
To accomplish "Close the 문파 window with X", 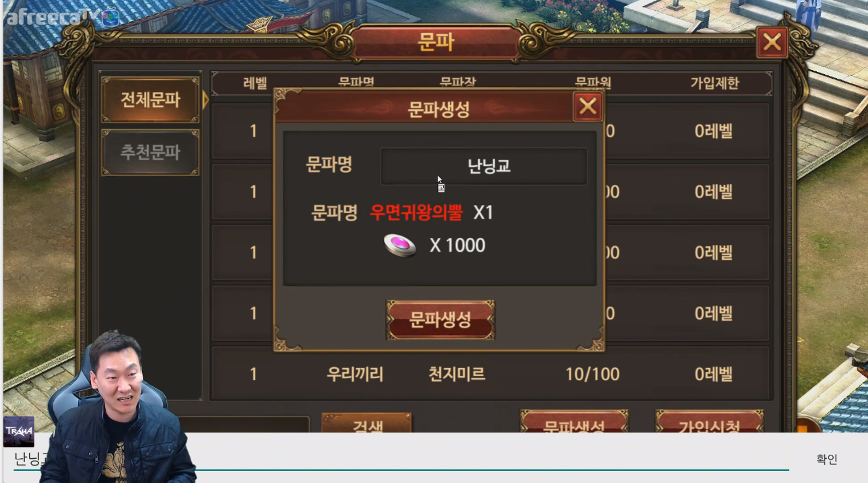I will click(x=772, y=43).
